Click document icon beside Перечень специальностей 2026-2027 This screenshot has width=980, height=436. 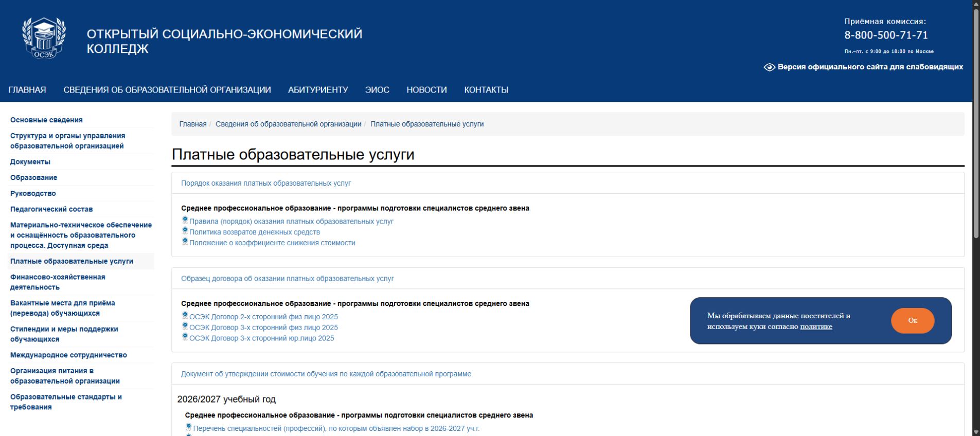click(x=188, y=427)
